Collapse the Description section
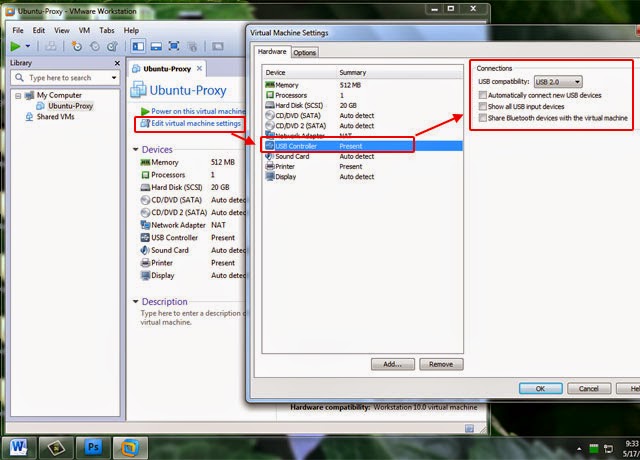This screenshot has width=640, height=460. tap(136, 302)
